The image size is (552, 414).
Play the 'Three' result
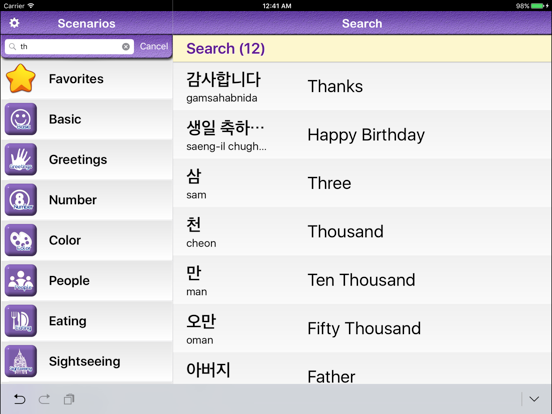329,183
